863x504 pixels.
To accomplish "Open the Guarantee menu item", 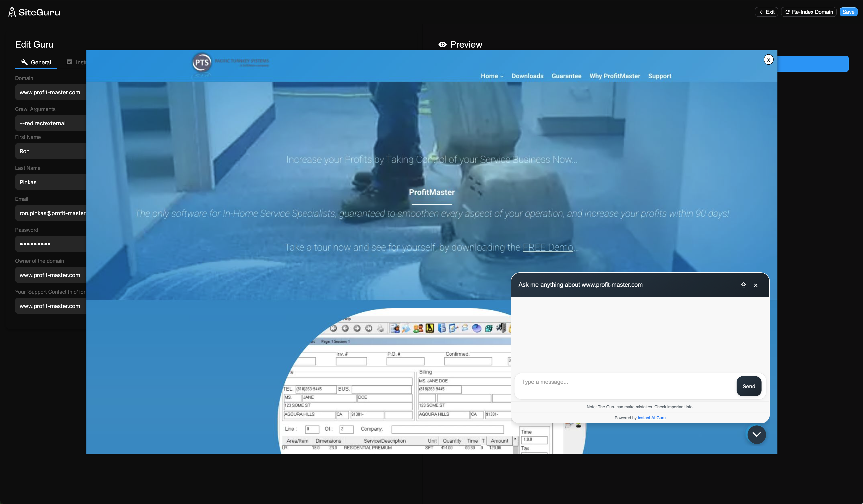I will pyautogui.click(x=566, y=76).
